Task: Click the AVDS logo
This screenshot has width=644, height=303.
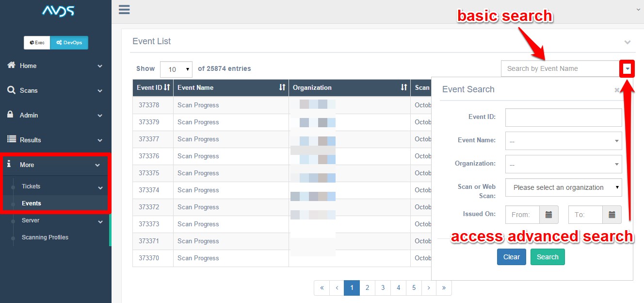Action: pyautogui.click(x=58, y=10)
